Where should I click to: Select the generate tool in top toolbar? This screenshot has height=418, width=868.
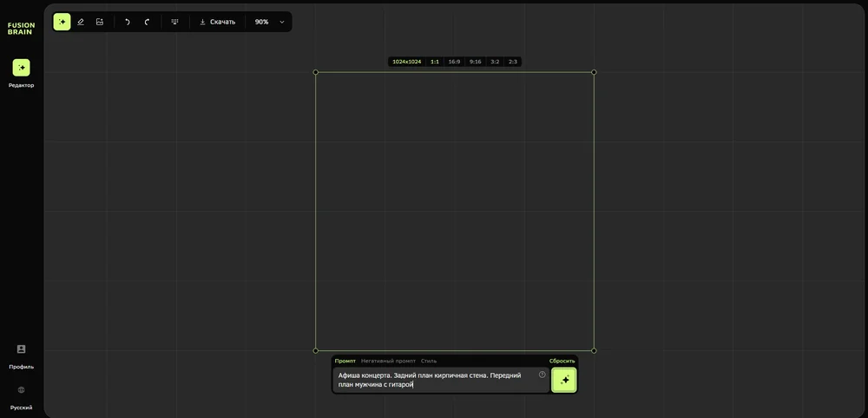pos(62,22)
